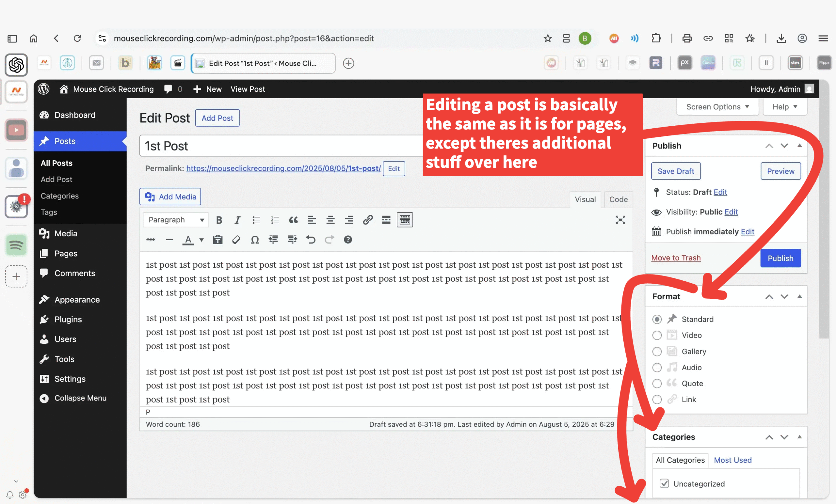836x504 pixels.
Task: Click the strikethrough ABC icon
Action: (151, 240)
